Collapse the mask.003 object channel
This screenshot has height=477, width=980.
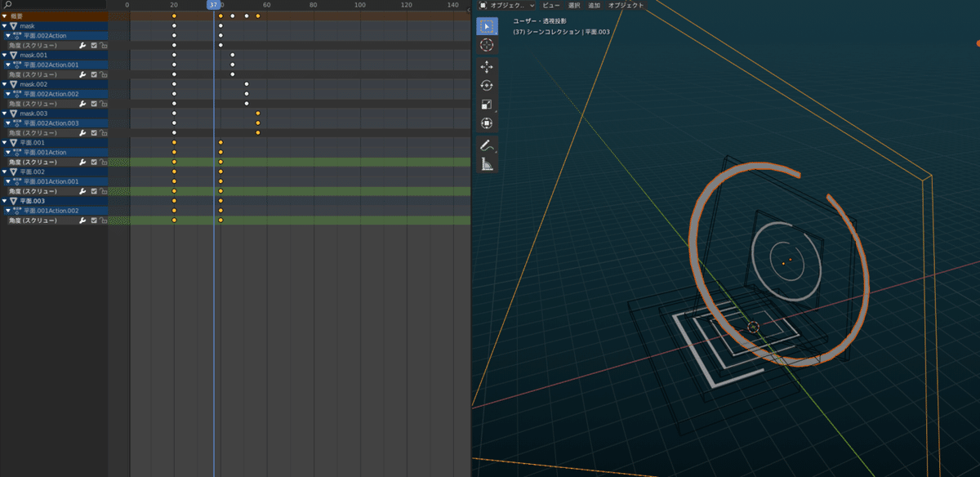[5, 114]
